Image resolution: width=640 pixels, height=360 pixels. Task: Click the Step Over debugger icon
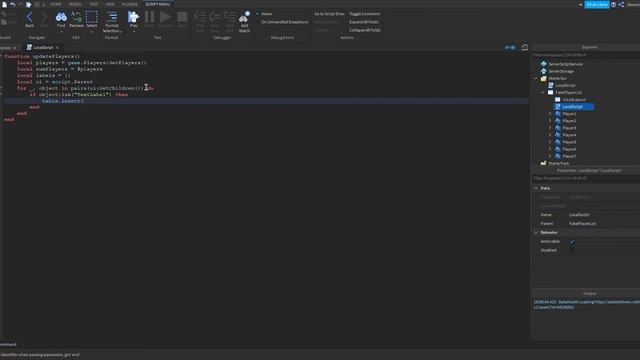pyautogui.click(x=215, y=17)
